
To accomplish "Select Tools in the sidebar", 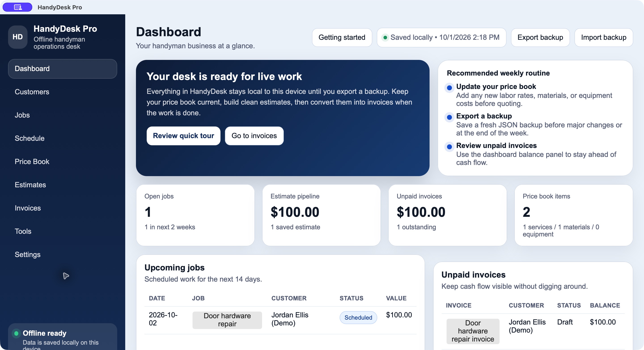I will (x=63, y=231).
